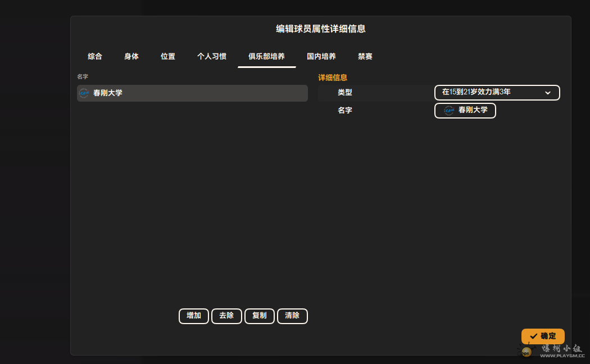Click the 俱乐部培养 tab
The height and width of the screenshot is (364, 590).
[x=266, y=56]
